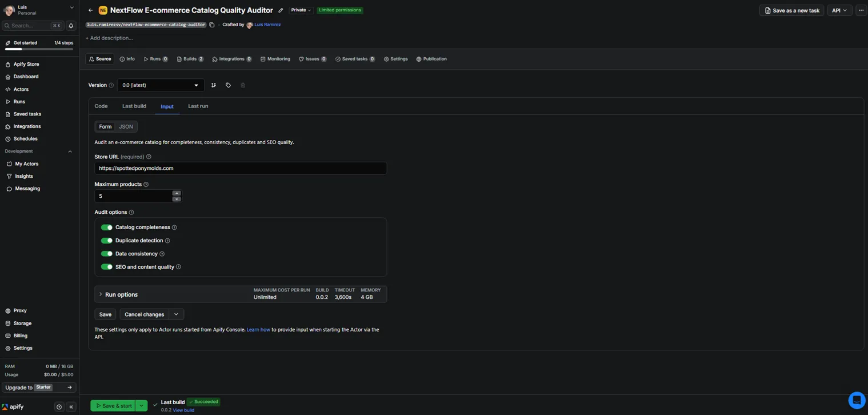Screen dimensions: 868x415
Task: Collapse the Development section in sidebar
Action: [70, 151]
